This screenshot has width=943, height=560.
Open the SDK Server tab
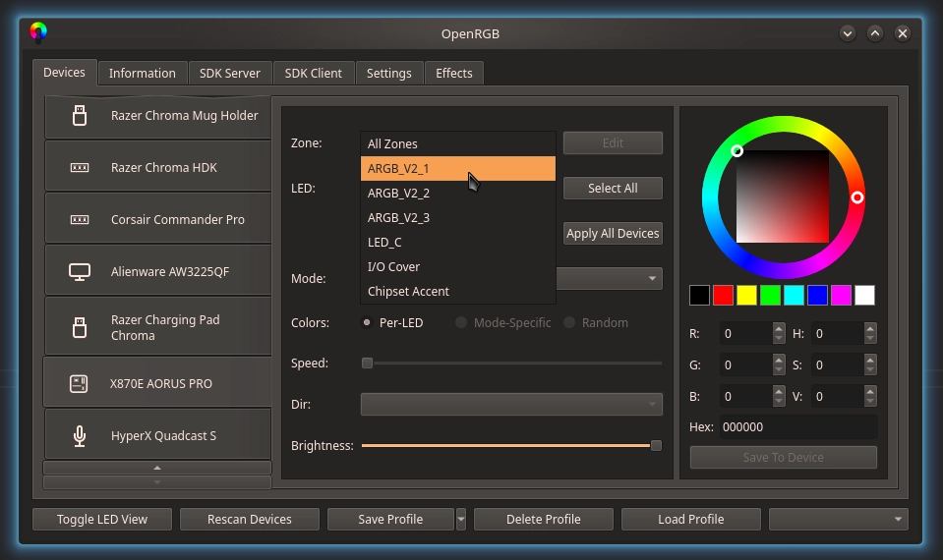pyautogui.click(x=230, y=74)
